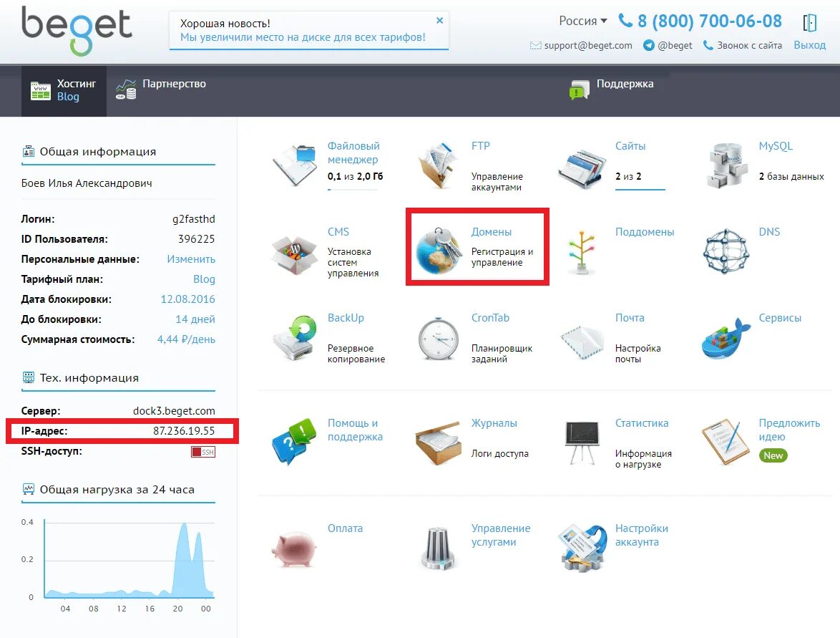Click the 14 дней value

[x=195, y=319]
